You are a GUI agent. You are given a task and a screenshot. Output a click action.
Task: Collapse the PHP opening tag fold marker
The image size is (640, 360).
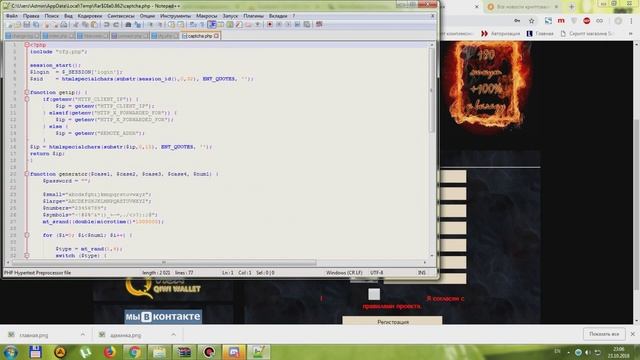point(27,44)
